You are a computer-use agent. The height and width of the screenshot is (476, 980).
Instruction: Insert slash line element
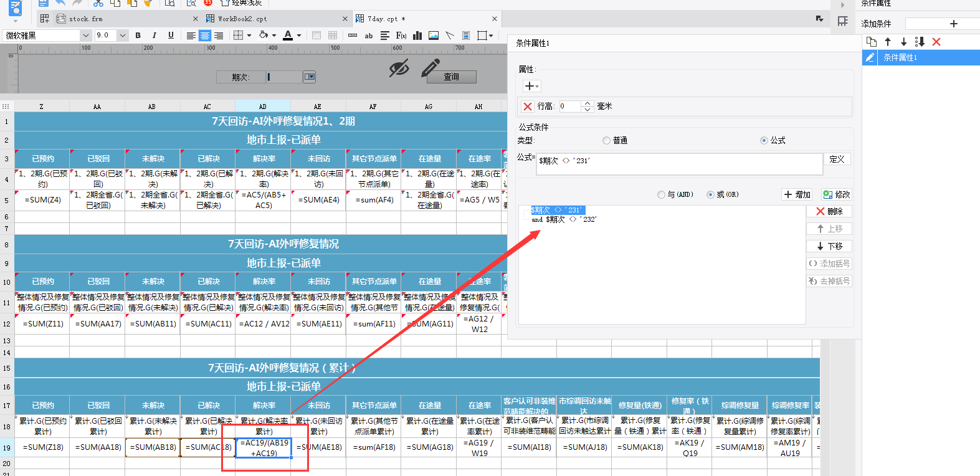click(x=450, y=36)
